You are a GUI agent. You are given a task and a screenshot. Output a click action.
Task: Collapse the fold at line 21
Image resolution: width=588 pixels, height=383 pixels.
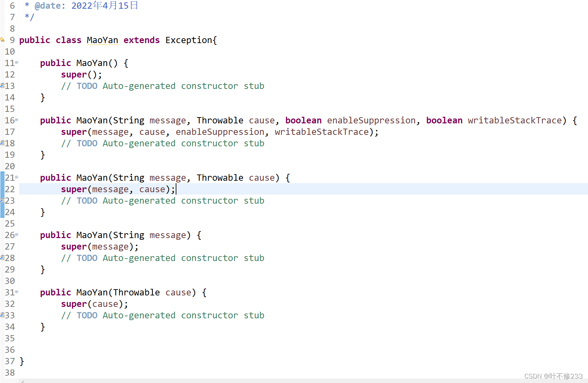16,177
